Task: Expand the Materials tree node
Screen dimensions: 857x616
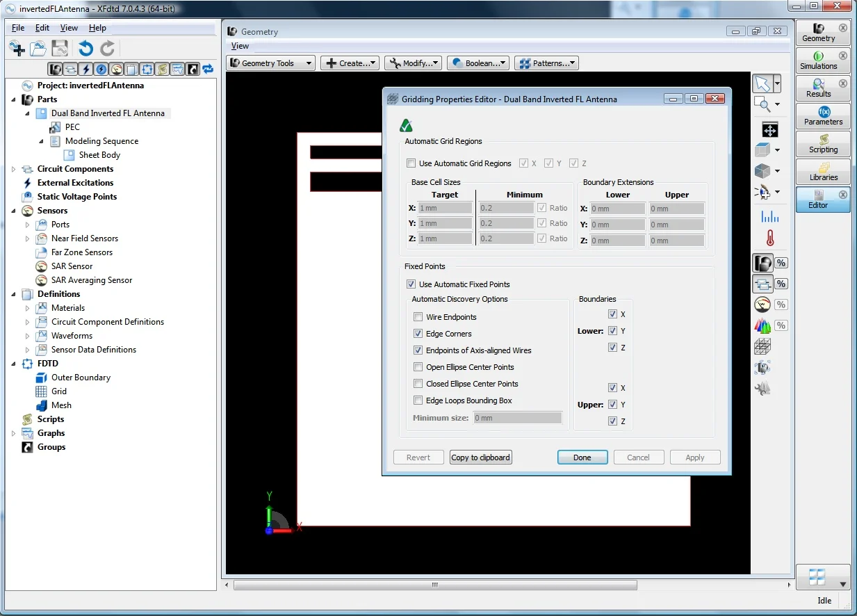Action: click(28, 308)
